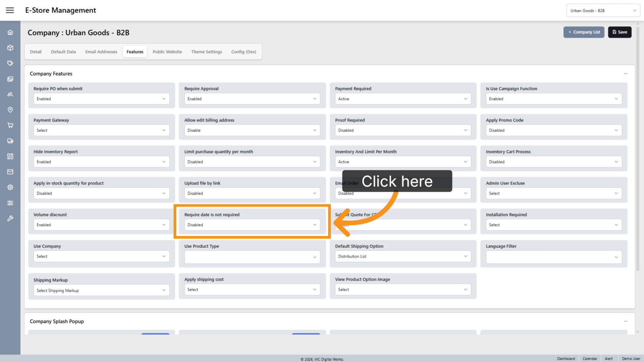Open the envelope mail icon in sidebar
Viewport: 644px width, 362px height.
point(10,172)
